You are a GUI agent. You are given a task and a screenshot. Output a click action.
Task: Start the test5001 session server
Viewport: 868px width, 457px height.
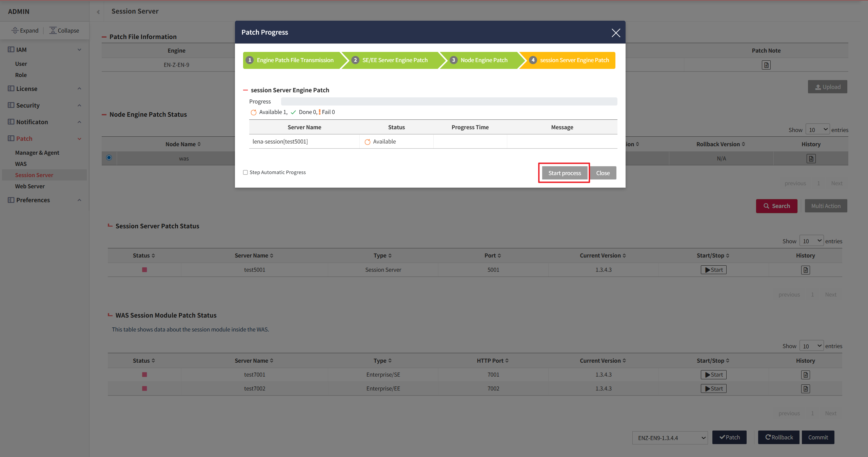point(714,270)
